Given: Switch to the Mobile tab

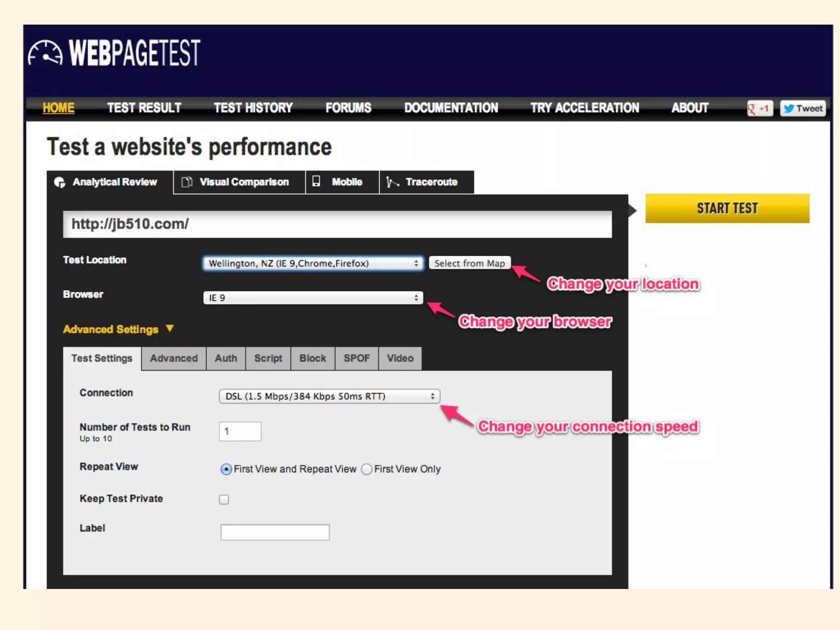Looking at the screenshot, I should tap(342, 182).
